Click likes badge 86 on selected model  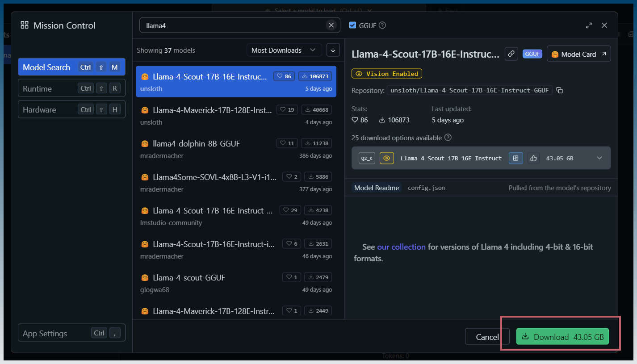284,76
